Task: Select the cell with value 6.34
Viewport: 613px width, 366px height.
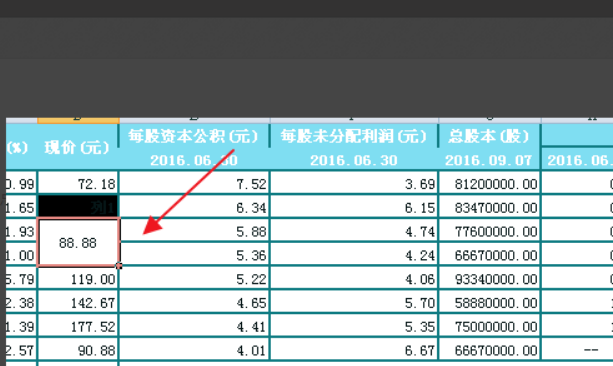Action: point(194,206)
